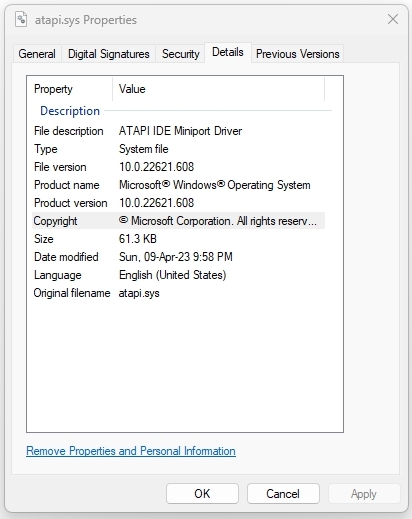Click the File version value 10.0.22621.608
The height and width of the screenshot is (519, 412).
click(157, 167)
